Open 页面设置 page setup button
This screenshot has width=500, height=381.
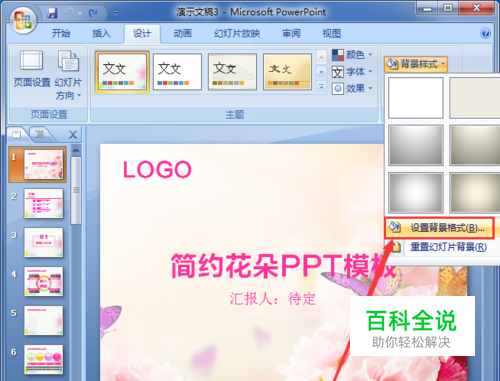click(x=32, y=68)
